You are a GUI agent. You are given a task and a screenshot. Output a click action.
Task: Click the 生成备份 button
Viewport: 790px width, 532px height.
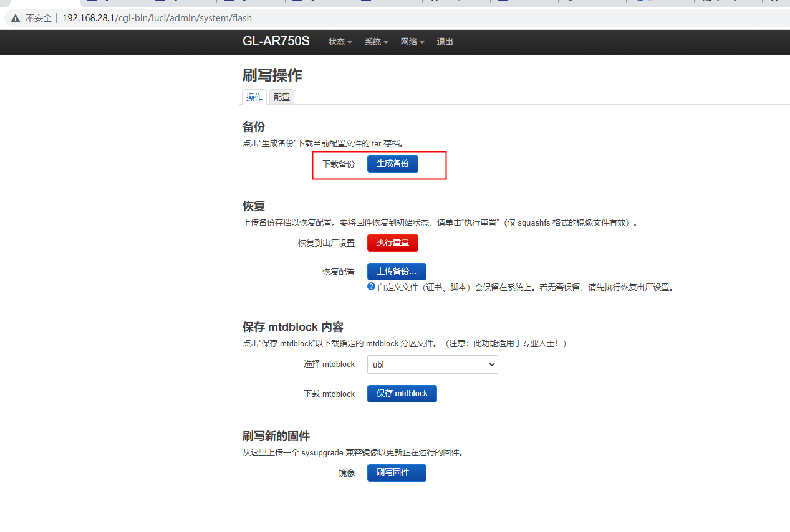coord(392,163)
